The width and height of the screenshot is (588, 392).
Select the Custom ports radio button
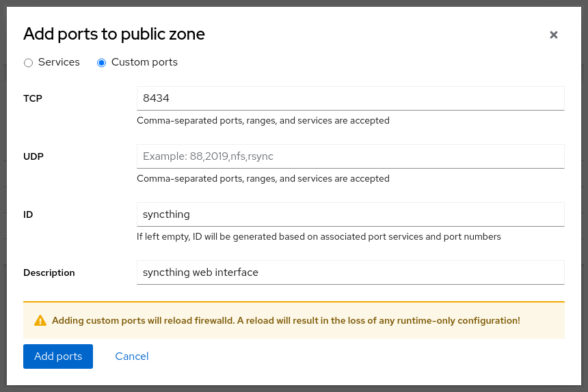102,63
